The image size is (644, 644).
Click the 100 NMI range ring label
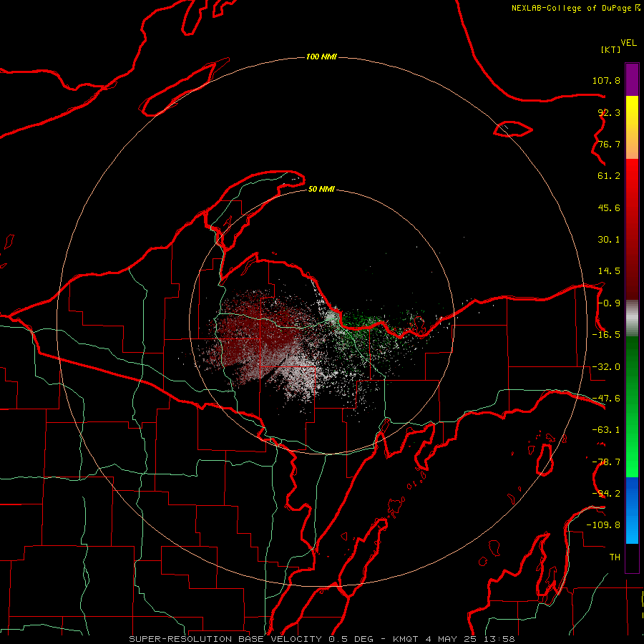click(x=321, y=57)
